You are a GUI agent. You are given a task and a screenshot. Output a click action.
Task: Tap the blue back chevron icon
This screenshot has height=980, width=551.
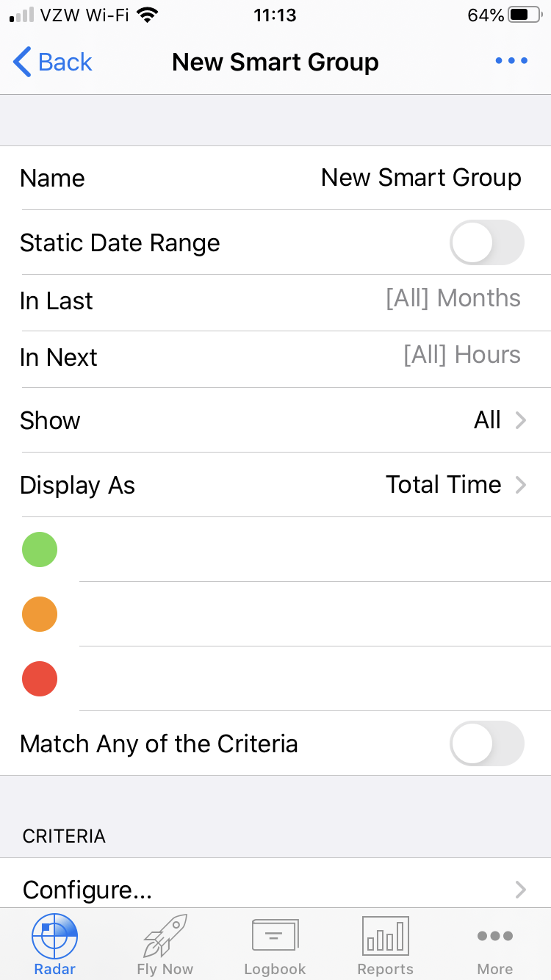tap(22, 62)
